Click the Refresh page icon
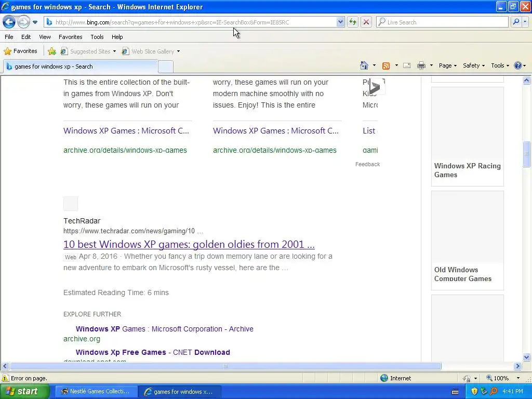The height and width of the screenshot is (399, 532). pyautogui.click(x=353, y=22)
